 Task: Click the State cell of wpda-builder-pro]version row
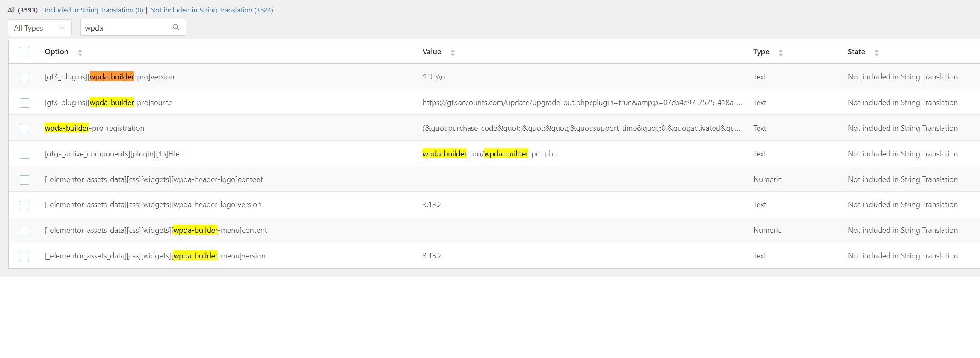[903, 77]
